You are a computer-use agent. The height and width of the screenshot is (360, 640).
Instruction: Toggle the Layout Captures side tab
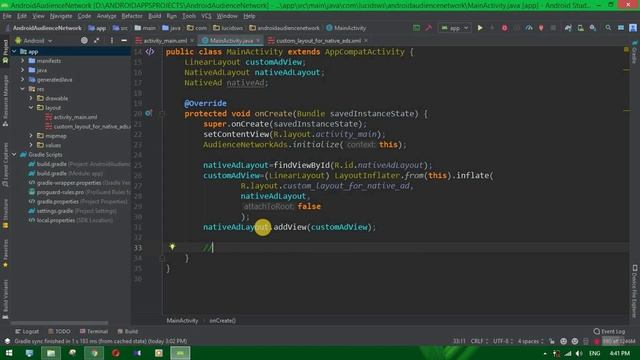click(x=5, y=165)
